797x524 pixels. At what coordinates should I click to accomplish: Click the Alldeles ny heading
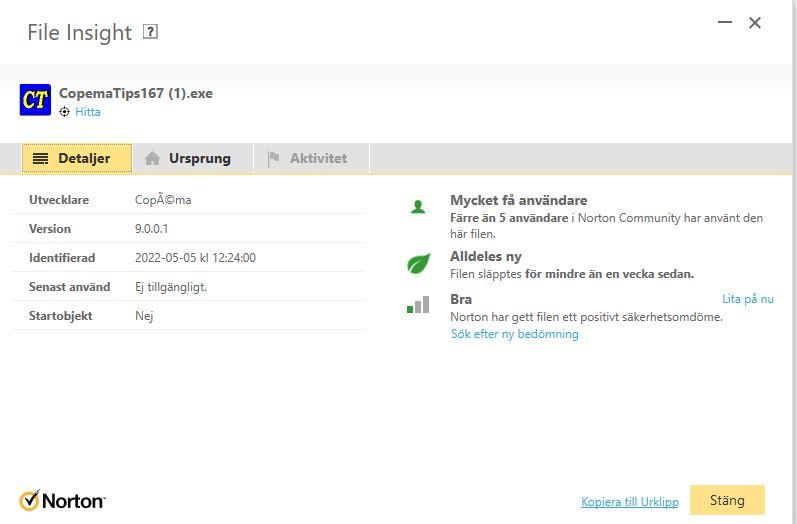(486, 257)
